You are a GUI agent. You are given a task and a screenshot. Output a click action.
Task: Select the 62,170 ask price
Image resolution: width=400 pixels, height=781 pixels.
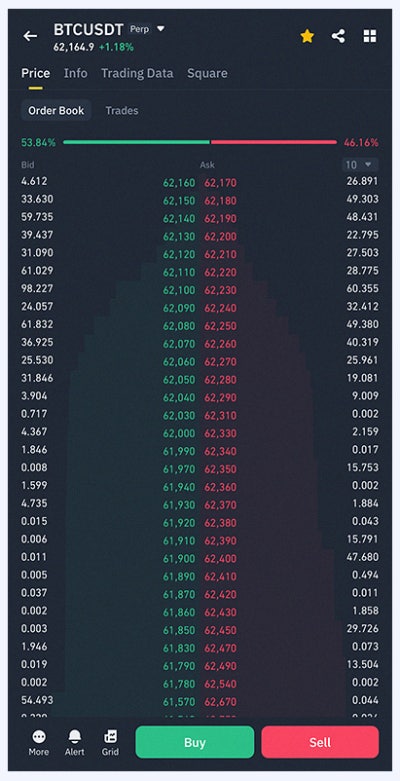click(220, 183)
